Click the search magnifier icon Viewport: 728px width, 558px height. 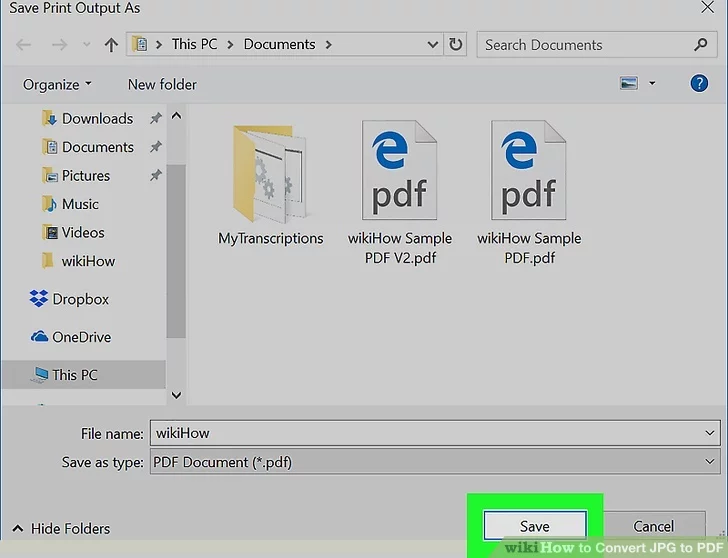click(700, 45)
